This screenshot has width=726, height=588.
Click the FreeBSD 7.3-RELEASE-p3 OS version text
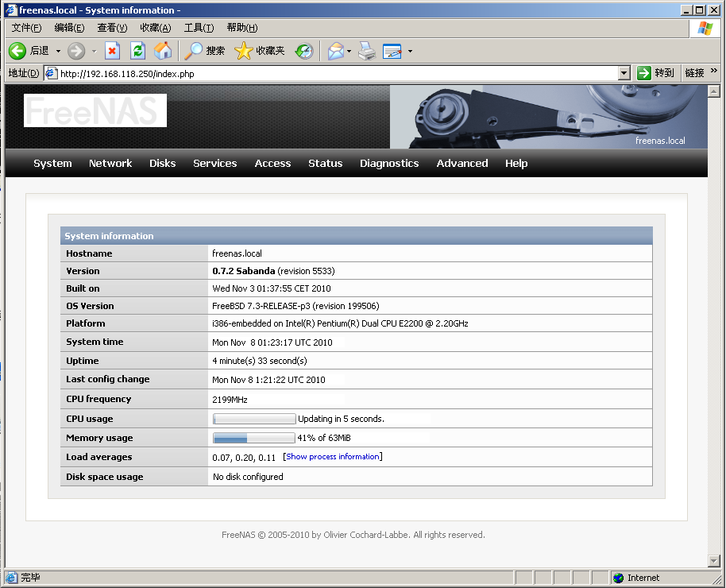click(261, 306)
